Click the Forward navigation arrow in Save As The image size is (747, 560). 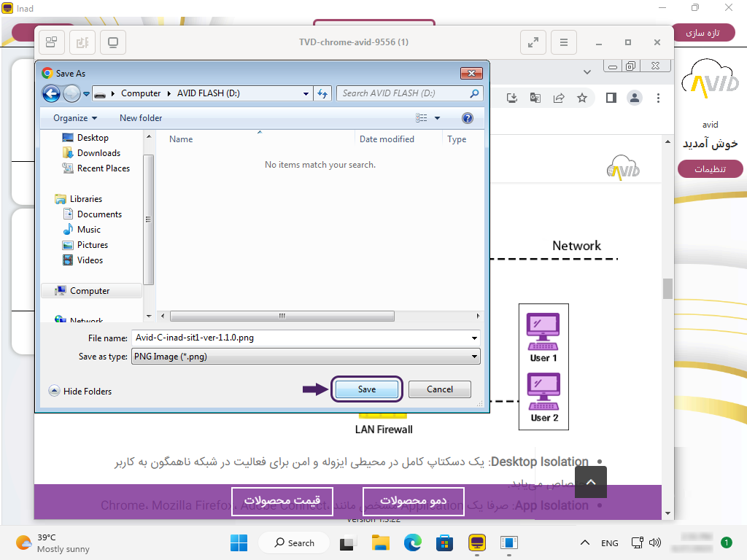point(71,93)
